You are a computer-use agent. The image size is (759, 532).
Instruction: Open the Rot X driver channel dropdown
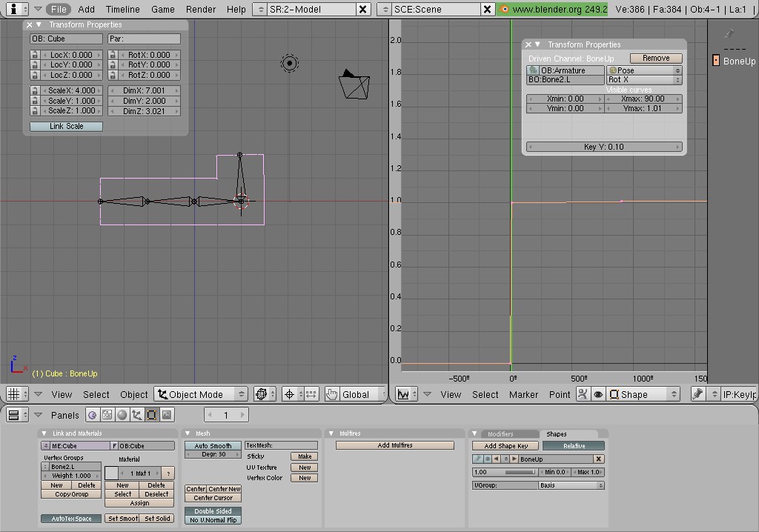coord(644,79)
